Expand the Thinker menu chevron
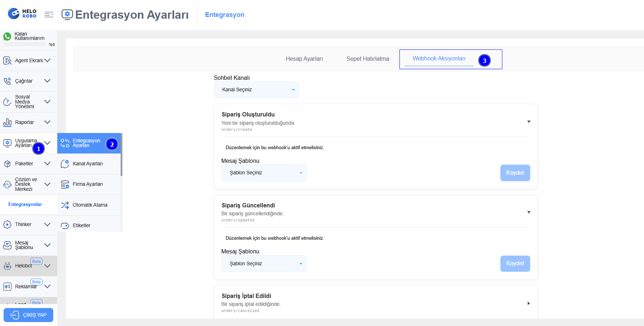This screenshot has height=326, width=644. click(47, 224)
